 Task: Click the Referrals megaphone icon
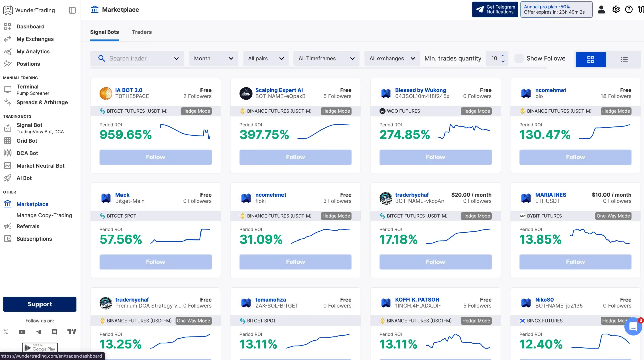click(8, 226)
